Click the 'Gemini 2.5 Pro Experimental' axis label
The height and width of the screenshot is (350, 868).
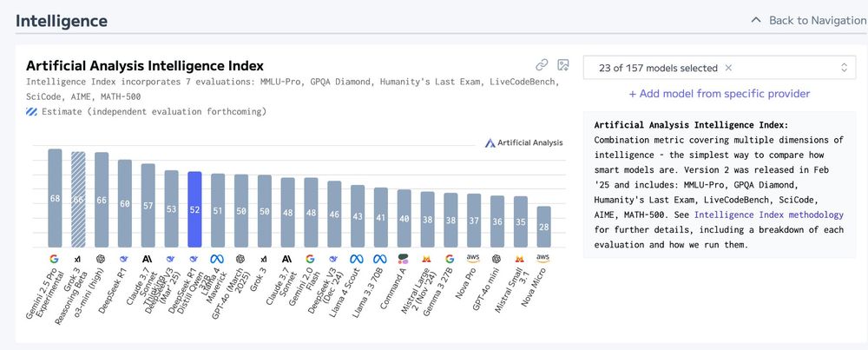45,293
